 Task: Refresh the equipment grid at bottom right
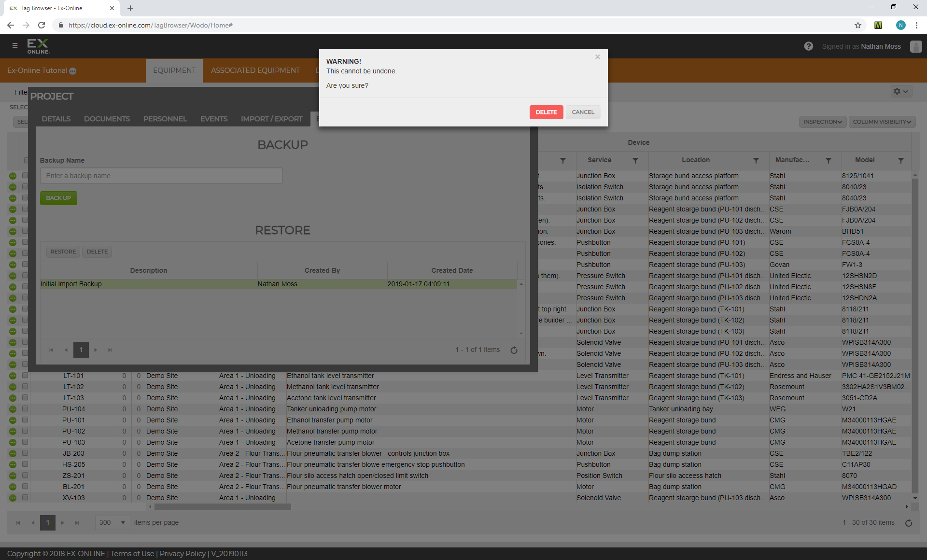[908, 523]
